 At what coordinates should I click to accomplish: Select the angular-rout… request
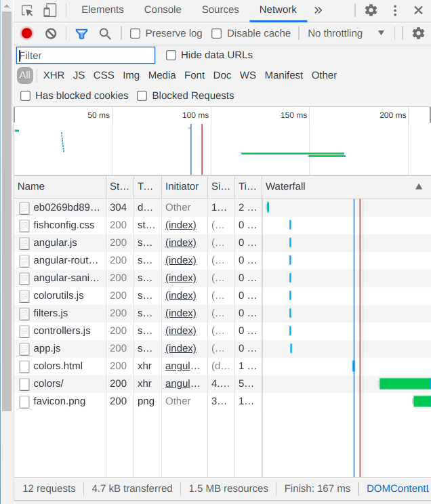[222, 260]
